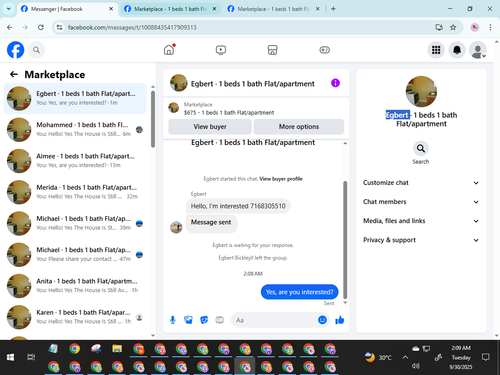Viewport: 500px width, 375px height.
Task: Click the 'Hello, I'm interested 7168305510' message
Action: (x=238, y=206)
